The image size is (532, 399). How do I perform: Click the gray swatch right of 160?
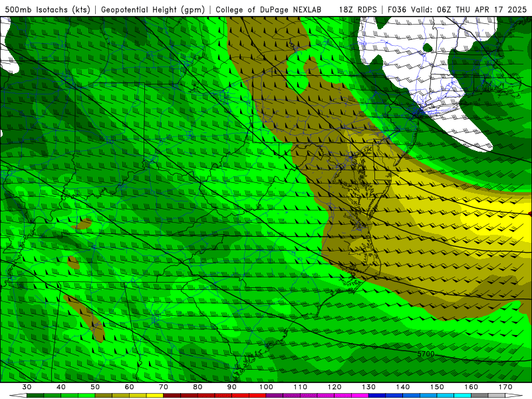479,396
